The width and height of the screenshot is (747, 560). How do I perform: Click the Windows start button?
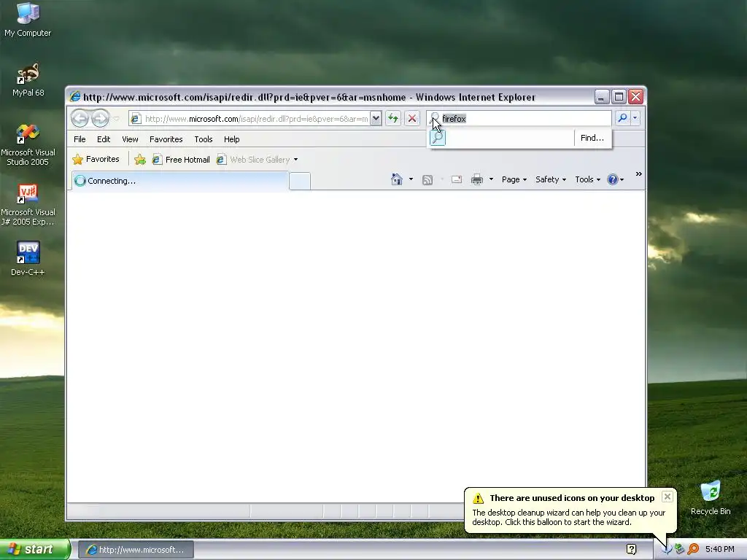(34, 549)
